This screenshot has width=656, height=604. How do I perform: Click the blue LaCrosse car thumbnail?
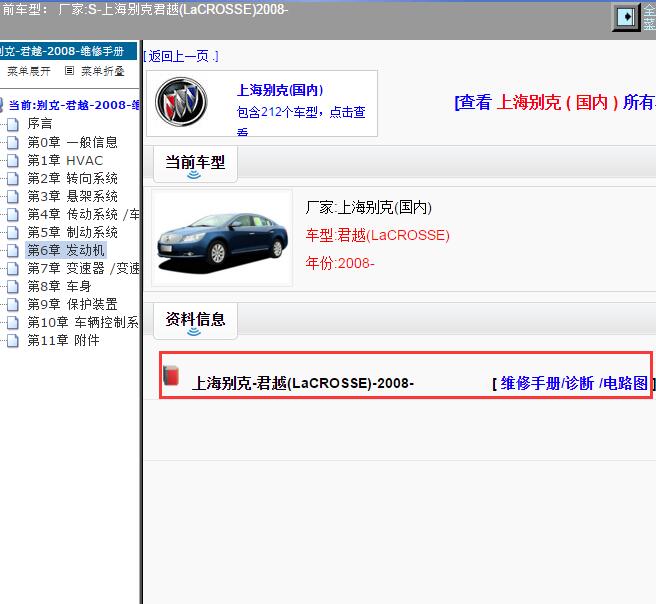coord(222,238)
